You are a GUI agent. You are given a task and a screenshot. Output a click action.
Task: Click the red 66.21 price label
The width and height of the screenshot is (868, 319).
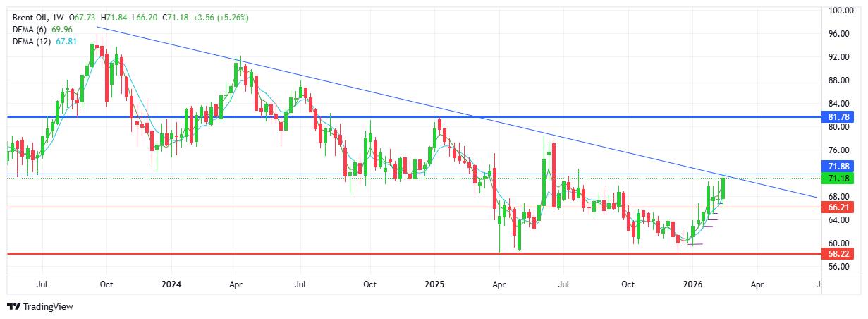(837, 207)
